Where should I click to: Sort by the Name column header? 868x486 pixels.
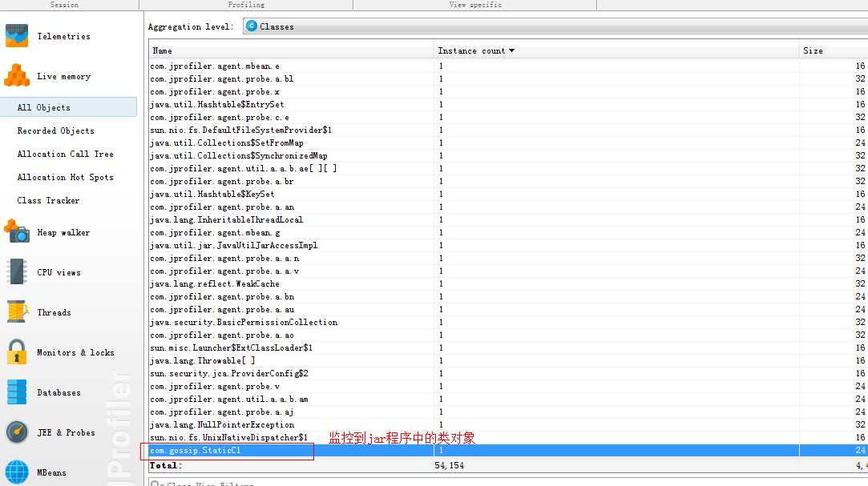(291, 50)
